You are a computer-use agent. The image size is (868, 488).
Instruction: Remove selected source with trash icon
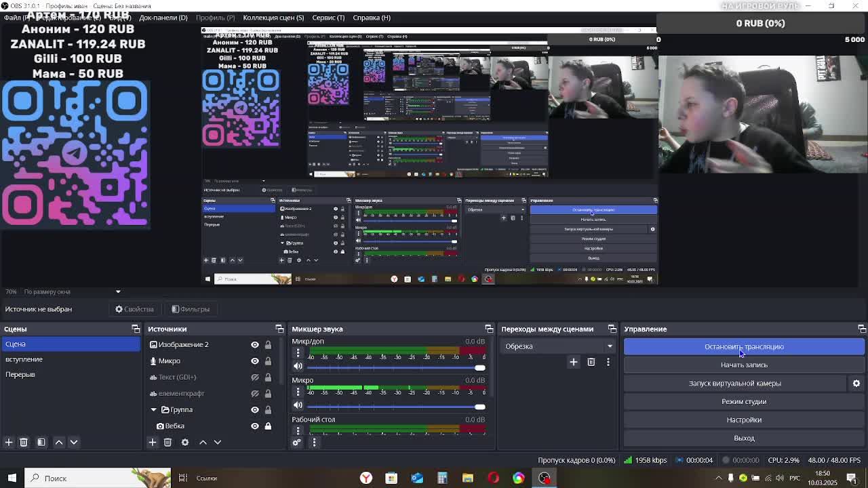[167, 442]
